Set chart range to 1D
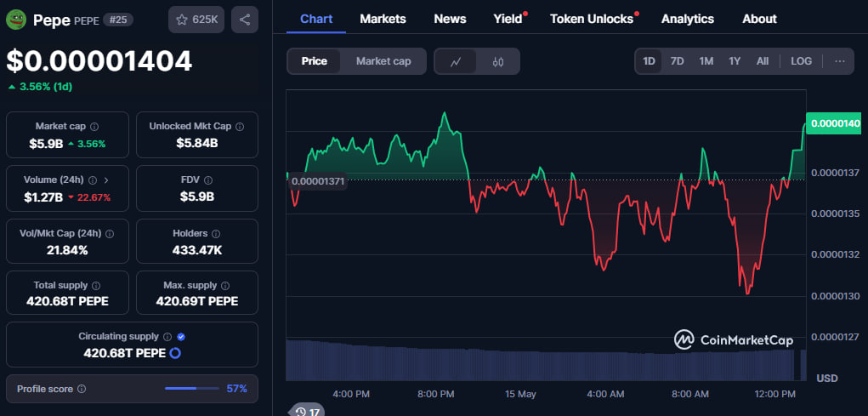The width and height of the screenshot is (868, 416). (649, 61)
